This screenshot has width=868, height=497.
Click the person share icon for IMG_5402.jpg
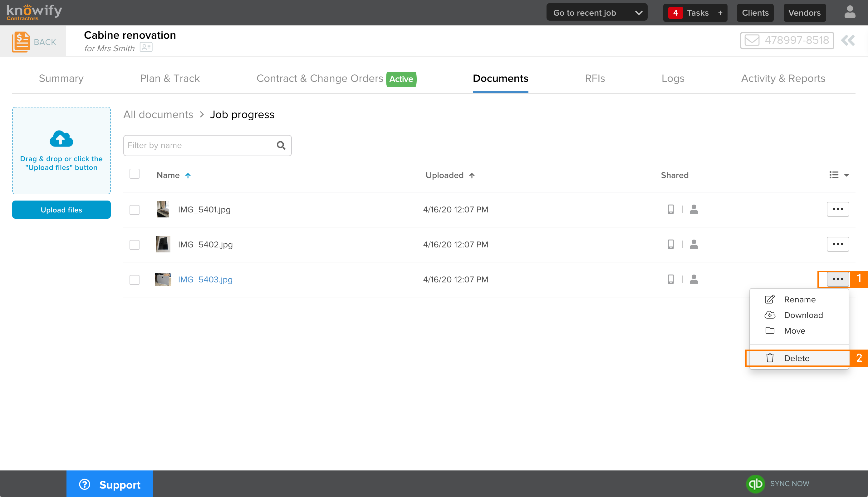693,244
